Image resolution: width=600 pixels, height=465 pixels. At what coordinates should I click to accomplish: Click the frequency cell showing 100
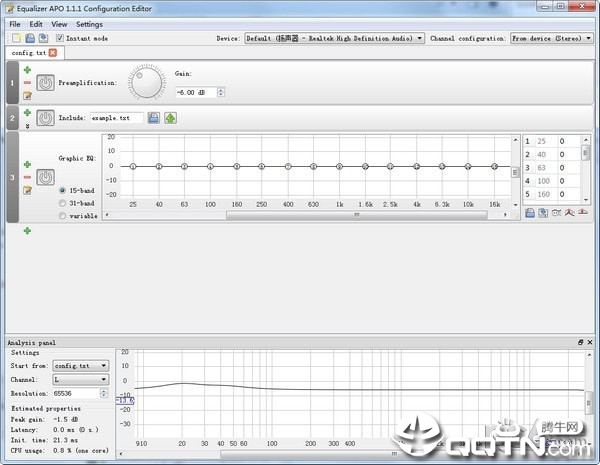click(x=544, y=181)
